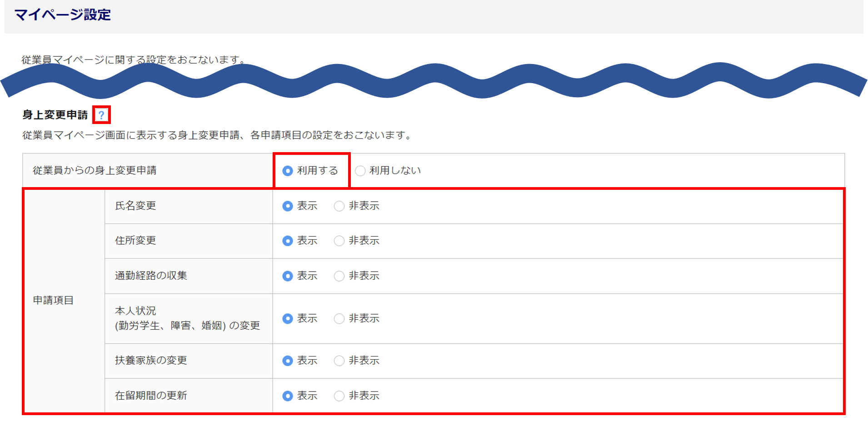This screenshot has width=868, height=426.
Task: Open the help icon beside 身上変更申請
Action: [x=101, y=115]
